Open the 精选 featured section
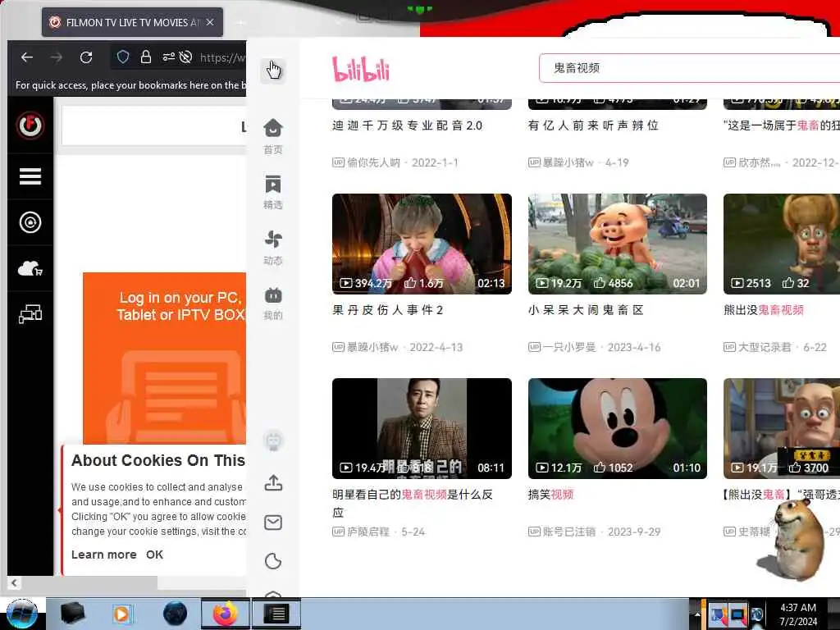This screenshot has height=630, width=840. [273, 191]
